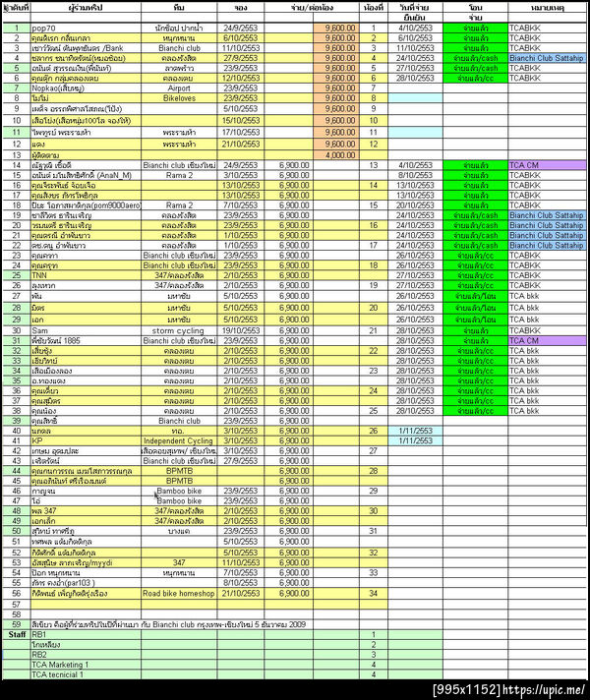Select the 19/10/2553 date in Sam's row

click(x=240, y=330)
